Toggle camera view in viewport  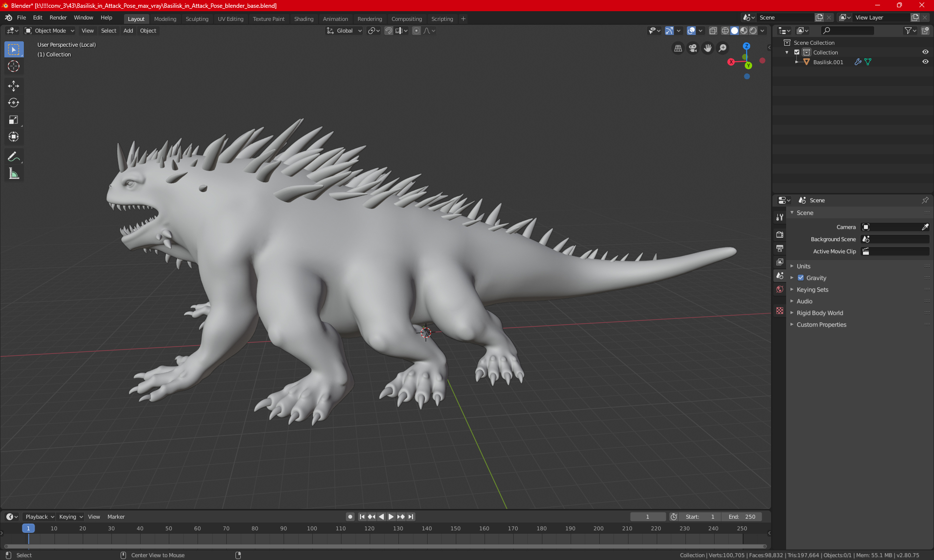click(x=693, y=48)
